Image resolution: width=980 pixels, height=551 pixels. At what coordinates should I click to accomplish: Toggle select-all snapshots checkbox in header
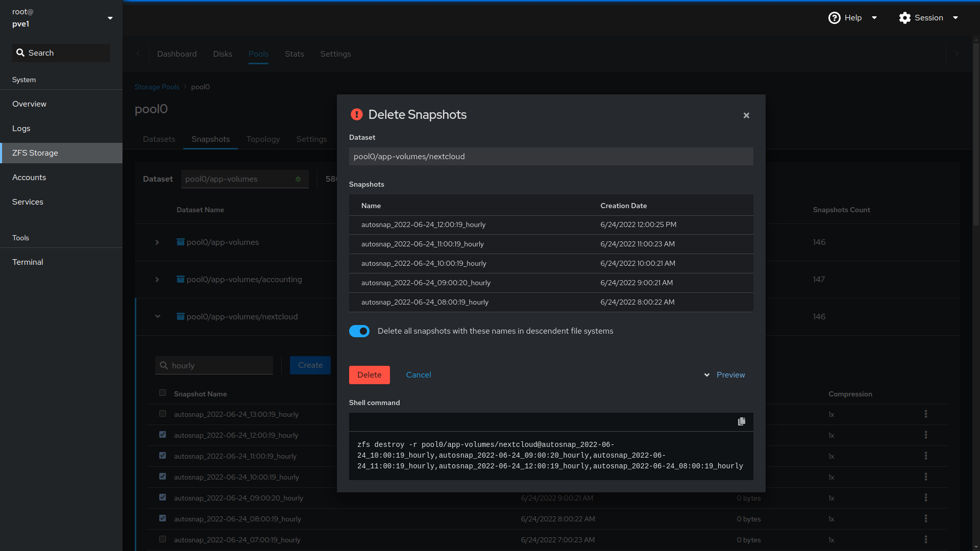coord(162,393)
